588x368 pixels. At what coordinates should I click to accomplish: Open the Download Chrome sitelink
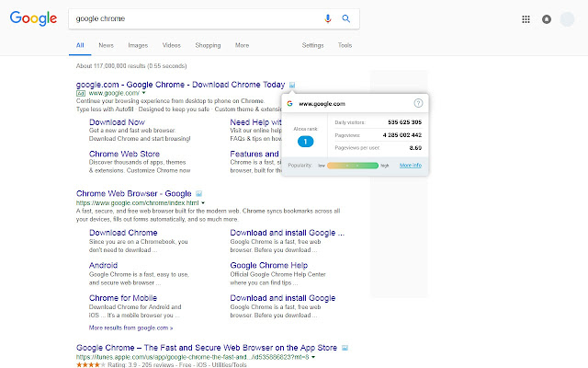point(123,233)
